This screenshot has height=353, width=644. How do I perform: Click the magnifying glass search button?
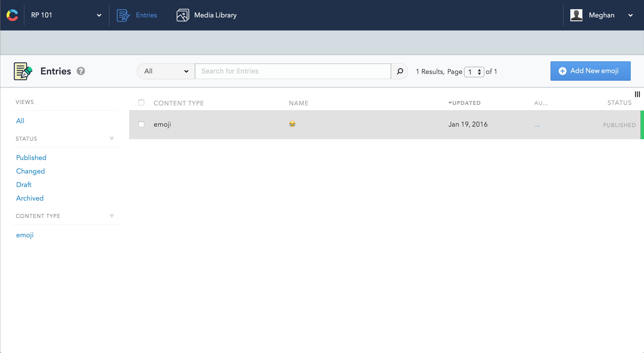pos(400,71)
